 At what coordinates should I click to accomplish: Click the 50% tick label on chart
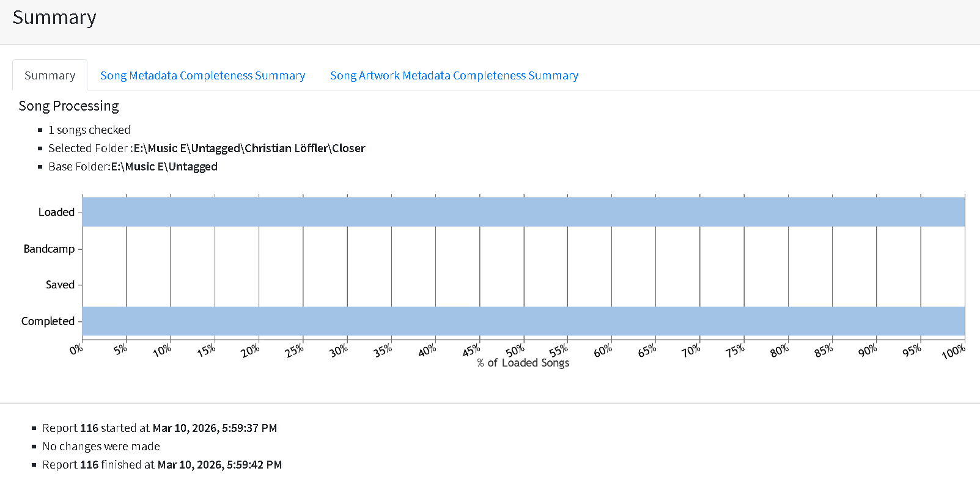click(515, 351)
